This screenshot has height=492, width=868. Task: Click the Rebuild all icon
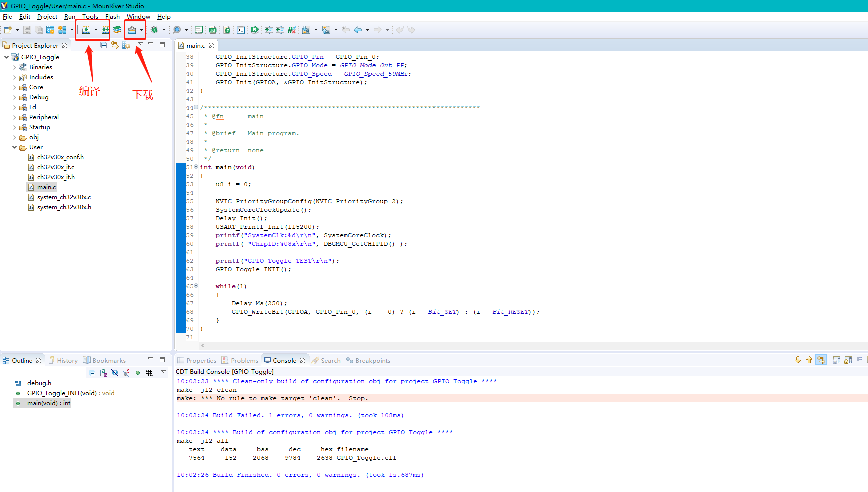tap(105, 30)
